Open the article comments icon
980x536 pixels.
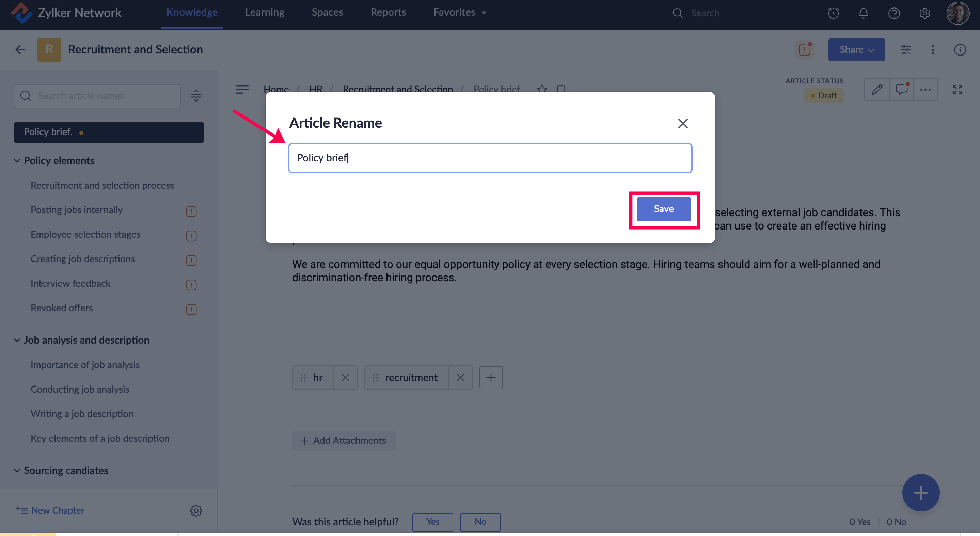coord(901,90)
